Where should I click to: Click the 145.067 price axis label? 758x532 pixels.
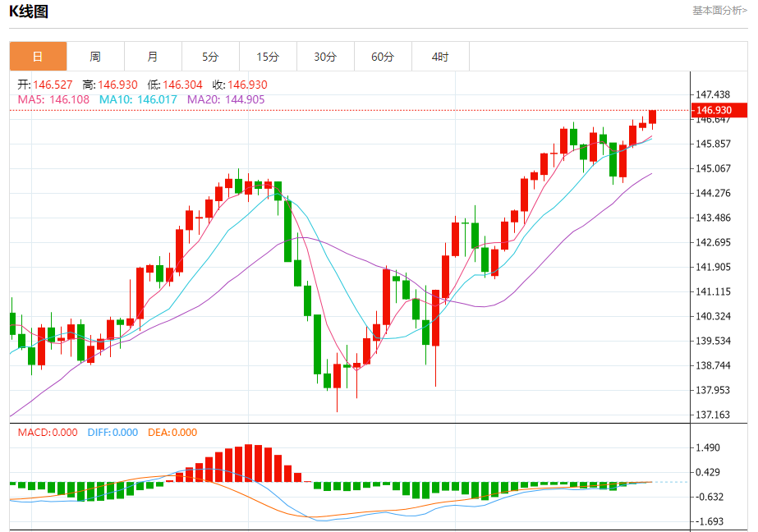click(x=713, y=168)
